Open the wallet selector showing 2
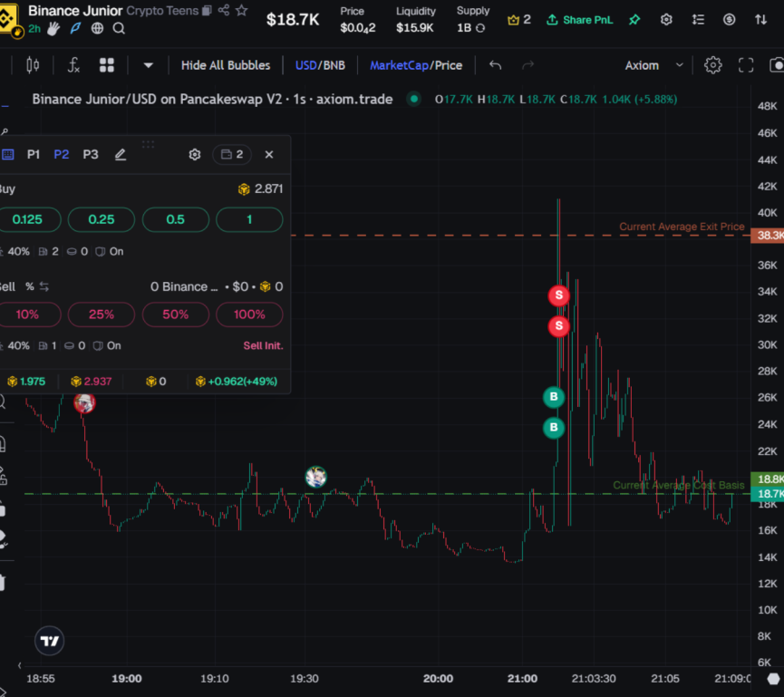784x697 pixels. [x=232, y=154]
